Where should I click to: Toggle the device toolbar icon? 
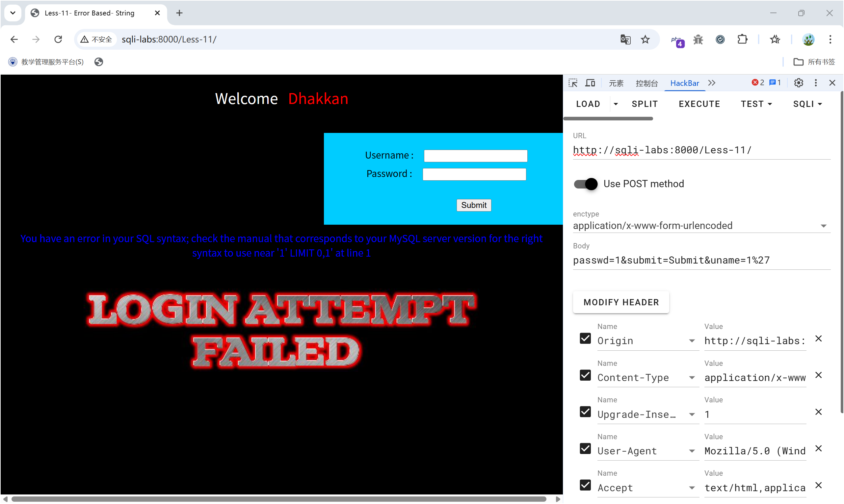pyautogui.click(x=590, y=83)
